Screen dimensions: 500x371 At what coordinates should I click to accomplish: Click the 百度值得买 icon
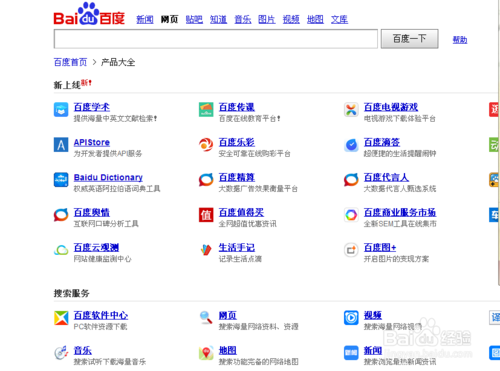(206, 215)
